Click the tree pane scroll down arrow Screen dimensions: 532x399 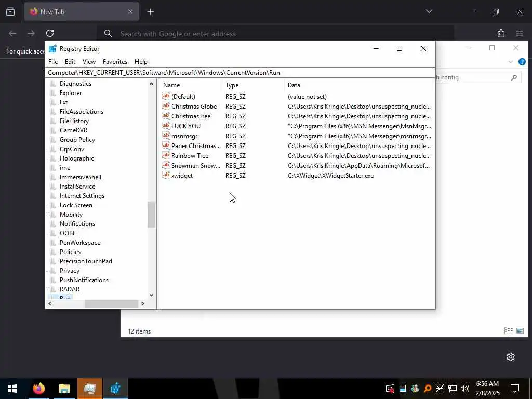point(151,295)
